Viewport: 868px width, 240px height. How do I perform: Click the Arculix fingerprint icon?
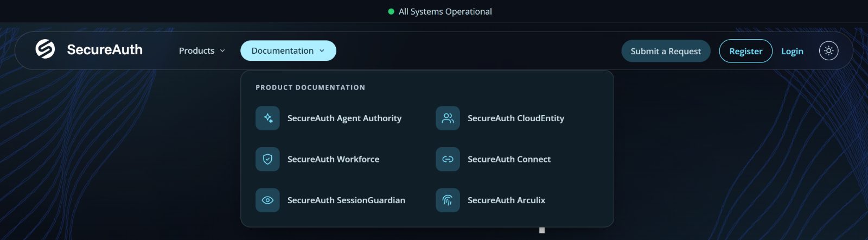coord(448,200)
